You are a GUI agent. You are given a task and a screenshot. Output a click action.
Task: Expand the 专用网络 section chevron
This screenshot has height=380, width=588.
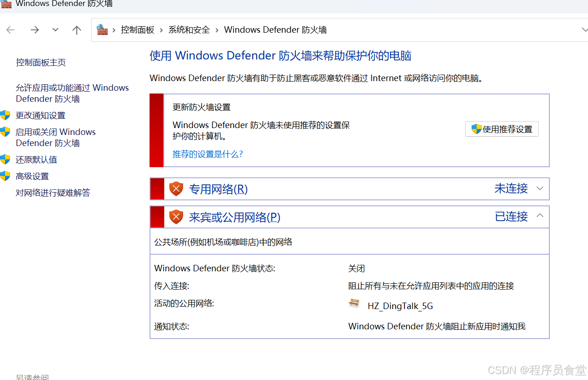tap(540, 188)
